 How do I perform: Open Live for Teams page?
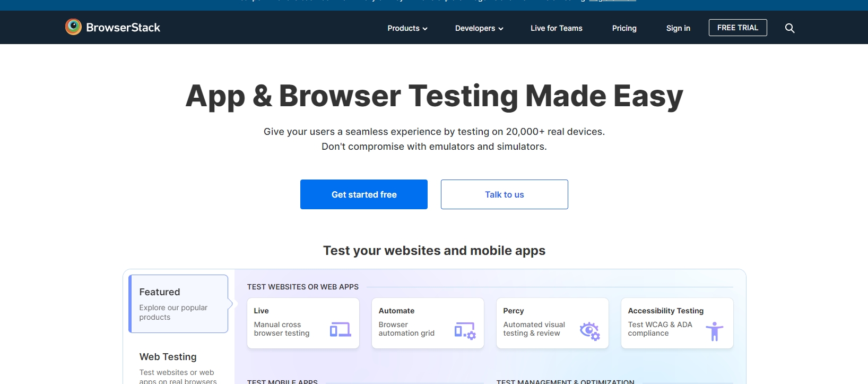coord(557,28)
